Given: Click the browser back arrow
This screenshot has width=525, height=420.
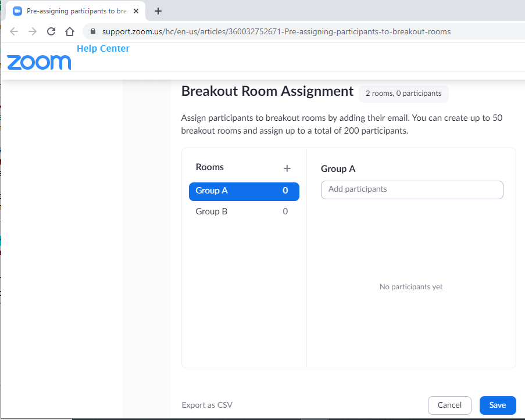Looking at the screenshot, I should click(x=13, y=31).
